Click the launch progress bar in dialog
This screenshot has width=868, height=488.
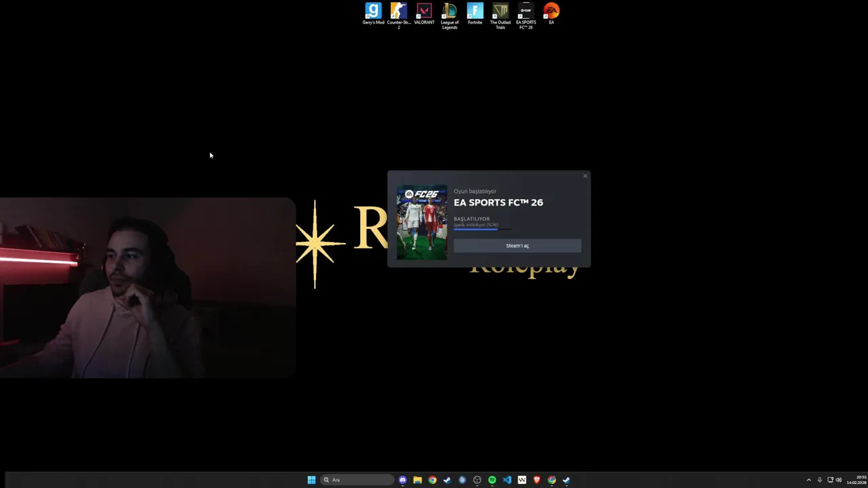[483, 229]
